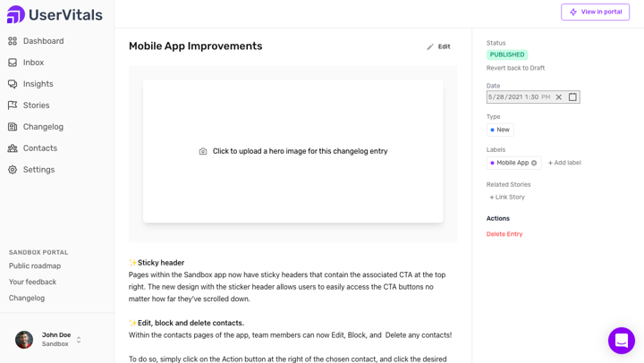Open the chat widget bubble
Image resolution: width=644 pixels, height=363 pixels.
coord(622,341)
